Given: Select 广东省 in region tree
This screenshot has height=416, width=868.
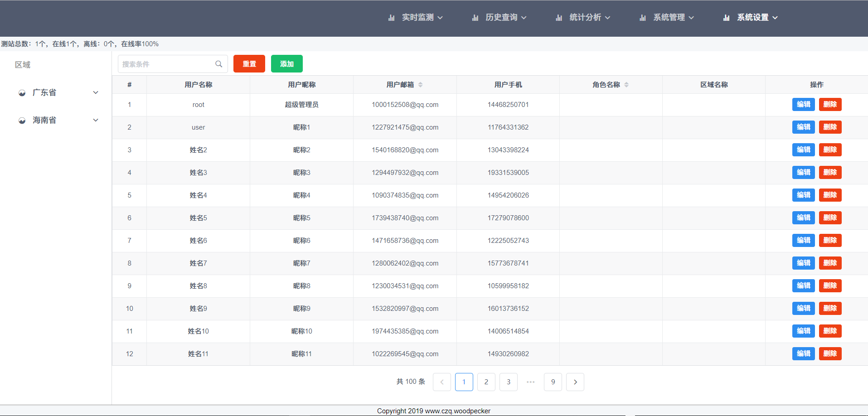Looking at the screenshot, I should click(44, 93).
